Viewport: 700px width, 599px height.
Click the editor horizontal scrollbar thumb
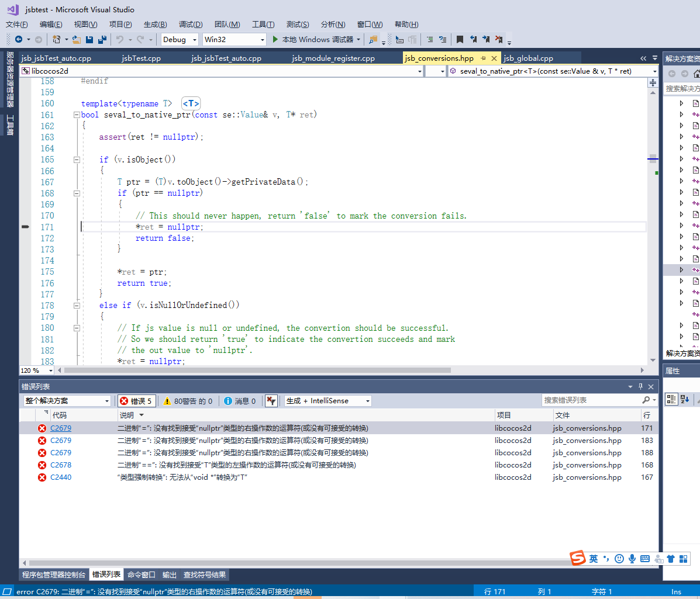[x=257, y=370]
